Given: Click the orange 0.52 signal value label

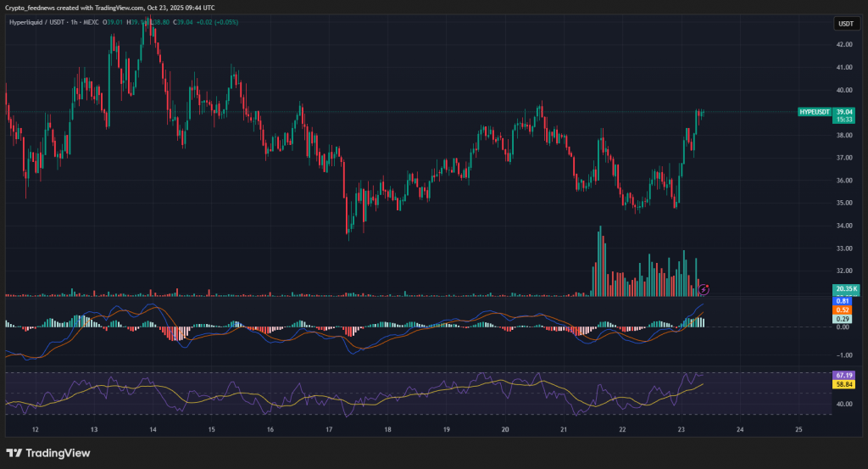Looking at the screenshot, I should [x=843, y=310].
